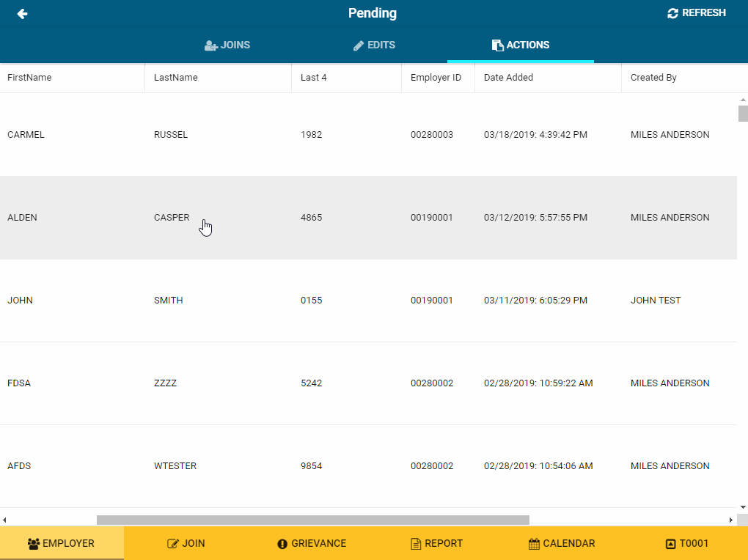
Task: Open the Calendar section
Action: click(x=562, y=543)
